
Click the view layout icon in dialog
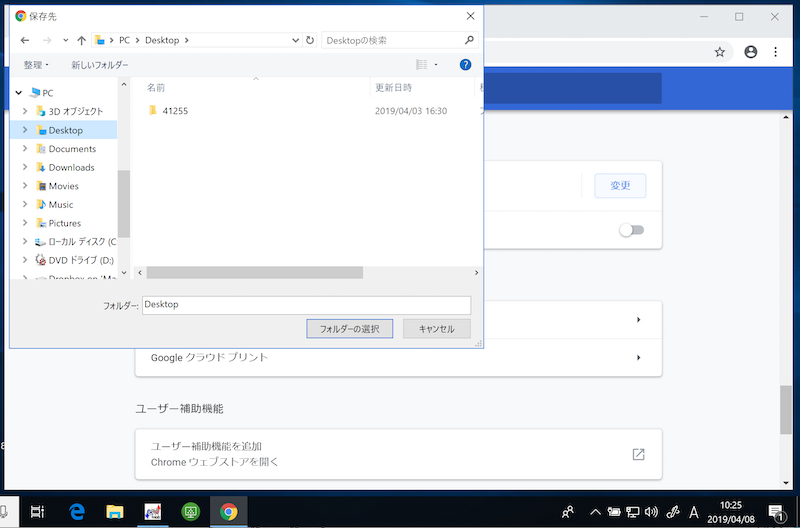[422, 65]
